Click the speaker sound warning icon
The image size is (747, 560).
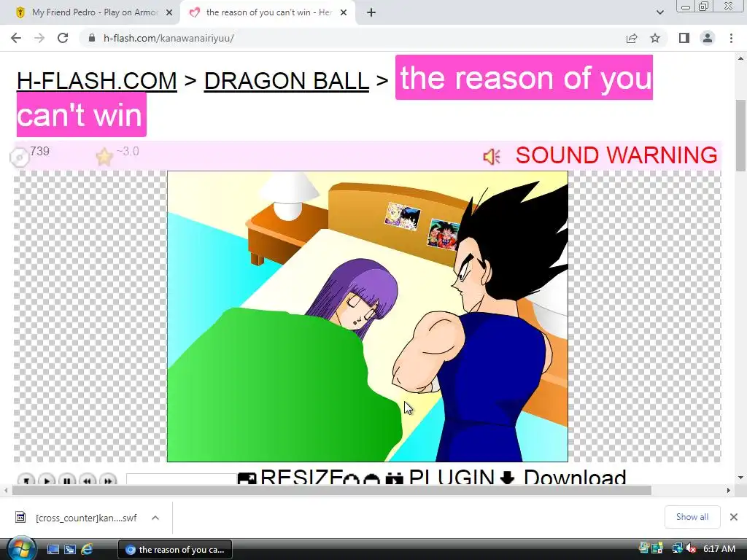pos(492,156)
